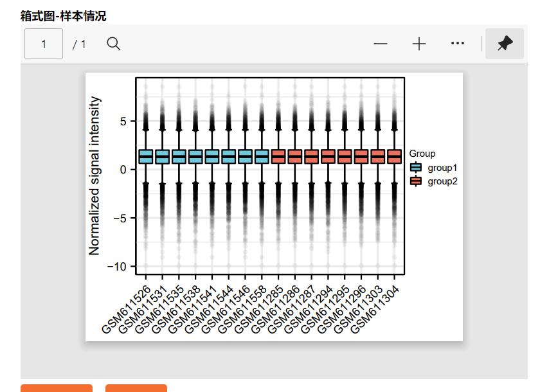Click the page number input field
Screen dimensions: 540x392
tap(44, 44)
